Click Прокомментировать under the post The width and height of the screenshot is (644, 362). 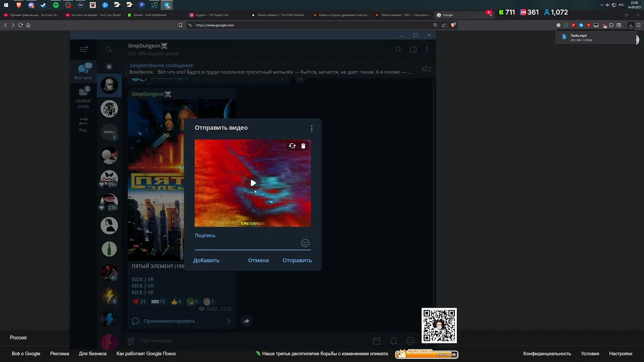point(182,321)
